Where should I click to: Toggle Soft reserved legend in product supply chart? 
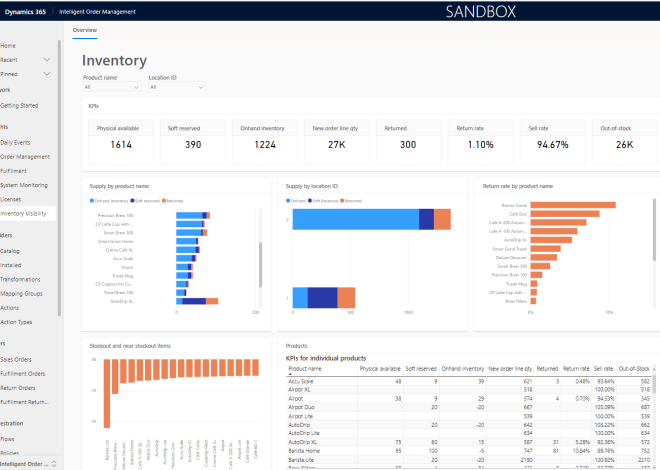pyautogui.click(x=145, y=201)
